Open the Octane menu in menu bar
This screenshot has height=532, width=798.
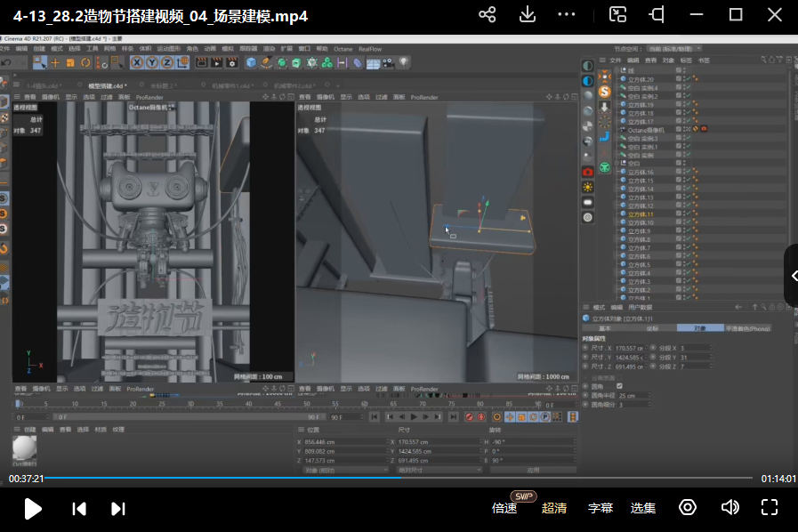(343, 49)
